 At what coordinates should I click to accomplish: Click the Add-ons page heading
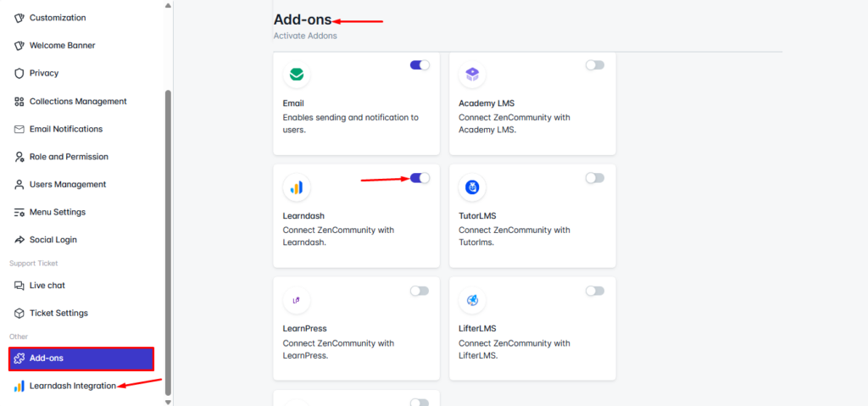coord(303,19)
